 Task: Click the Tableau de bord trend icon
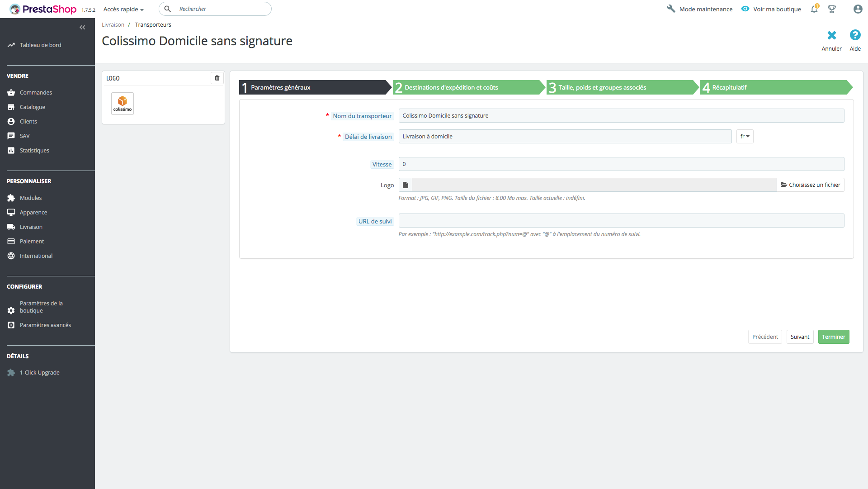[11, 45]
